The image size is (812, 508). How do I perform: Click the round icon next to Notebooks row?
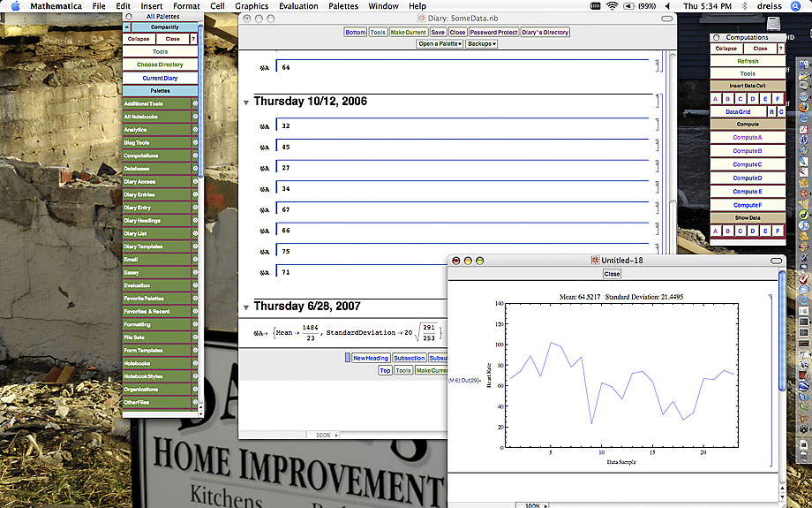pyautogui.click(x=195, y=363)
